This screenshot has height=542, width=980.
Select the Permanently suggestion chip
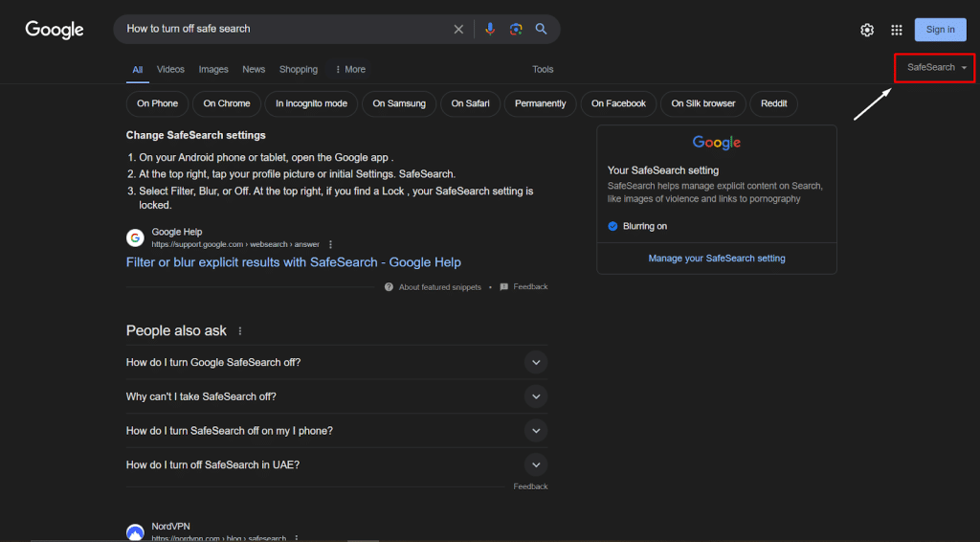point(540,103)
